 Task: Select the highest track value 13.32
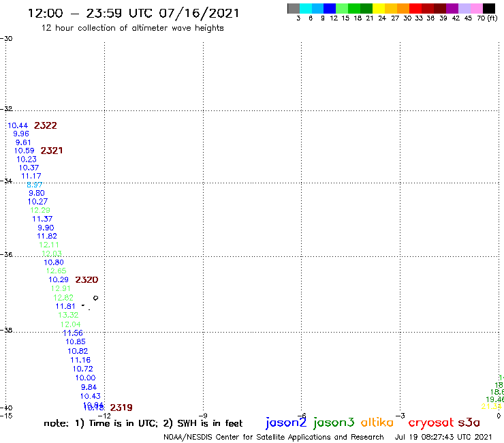tap(68, 315)
